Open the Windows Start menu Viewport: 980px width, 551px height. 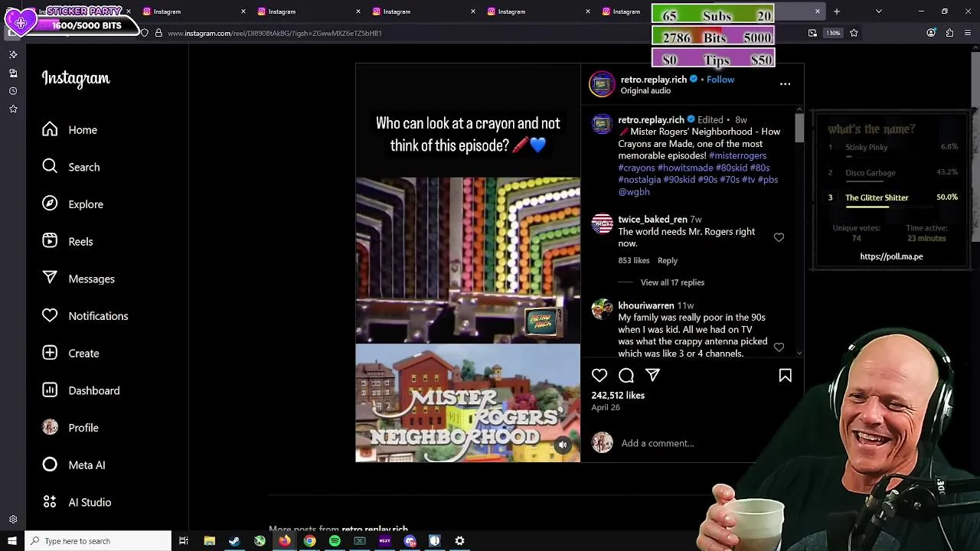click(x=11, y=541)
